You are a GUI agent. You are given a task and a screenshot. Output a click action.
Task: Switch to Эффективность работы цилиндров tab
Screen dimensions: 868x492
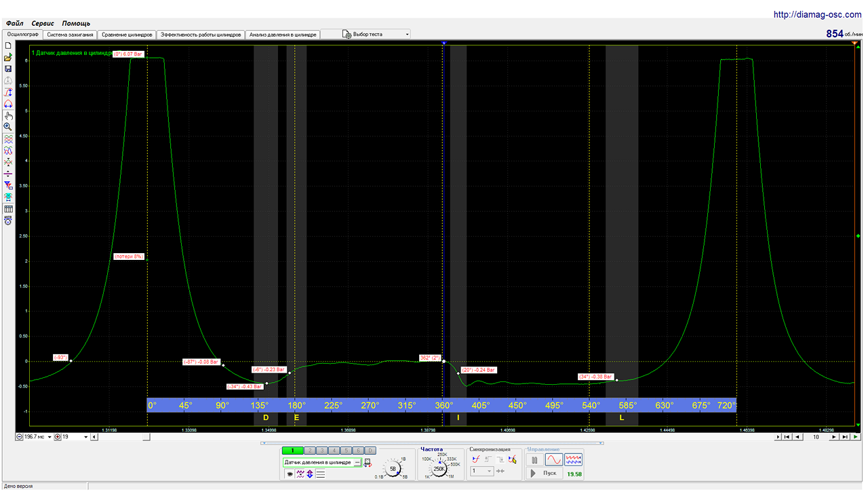click(200, 34)
